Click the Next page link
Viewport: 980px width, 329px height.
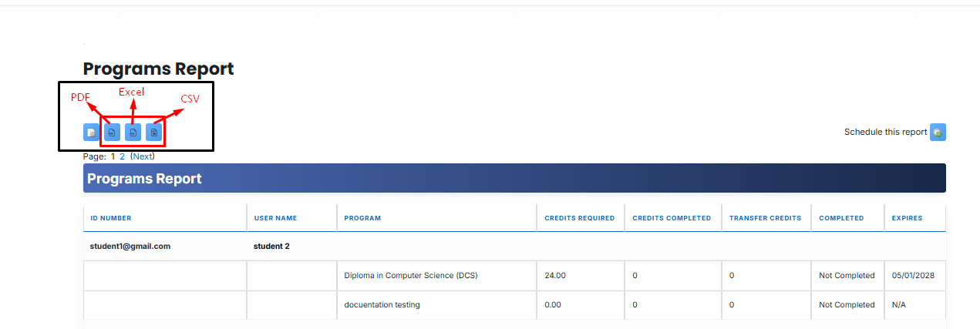tap(143, 156)
